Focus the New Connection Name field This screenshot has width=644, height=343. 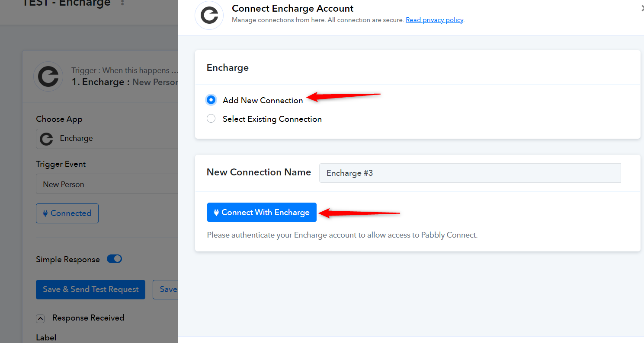[x=470, y=173]
